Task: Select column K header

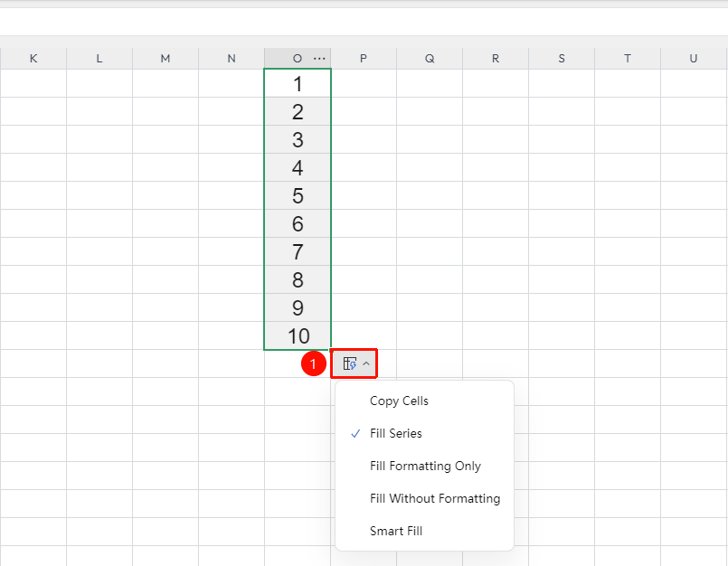Action: pos(33,59)
